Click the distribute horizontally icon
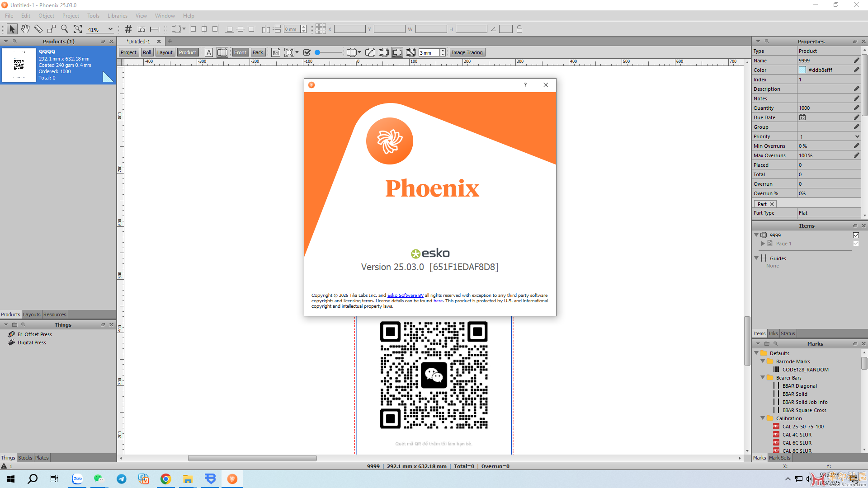Viewport: 868px width, 488px height. pos(266,29)
